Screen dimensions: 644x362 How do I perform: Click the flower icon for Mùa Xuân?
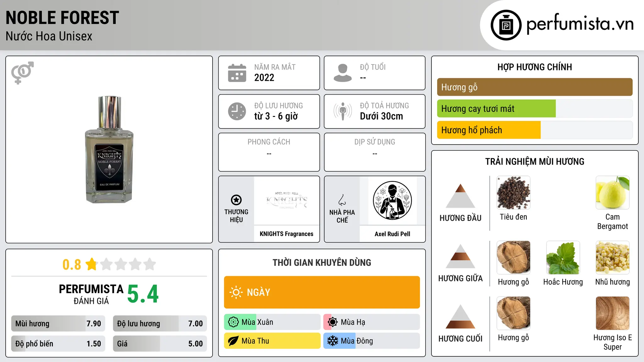tap(233, 322)
